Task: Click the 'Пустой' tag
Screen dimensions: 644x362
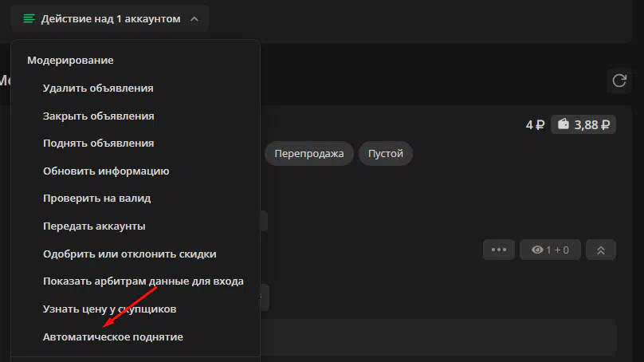Action: point(385,154)
